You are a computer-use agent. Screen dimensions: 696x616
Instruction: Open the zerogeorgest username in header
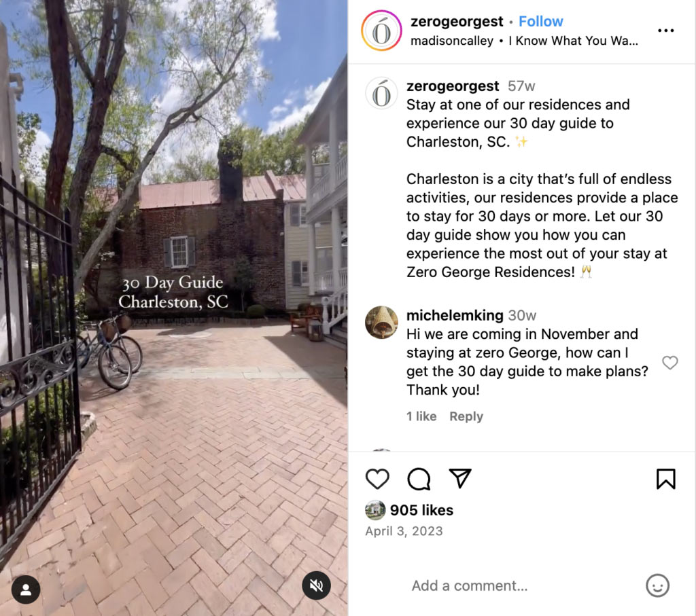(457, 21)
